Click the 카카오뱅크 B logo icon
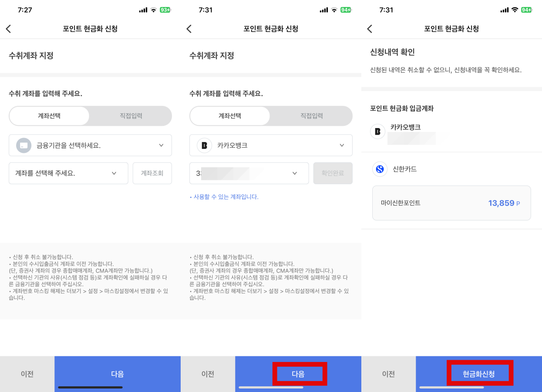542x392 pixels. pyautogui.click(x=377, y=132)
